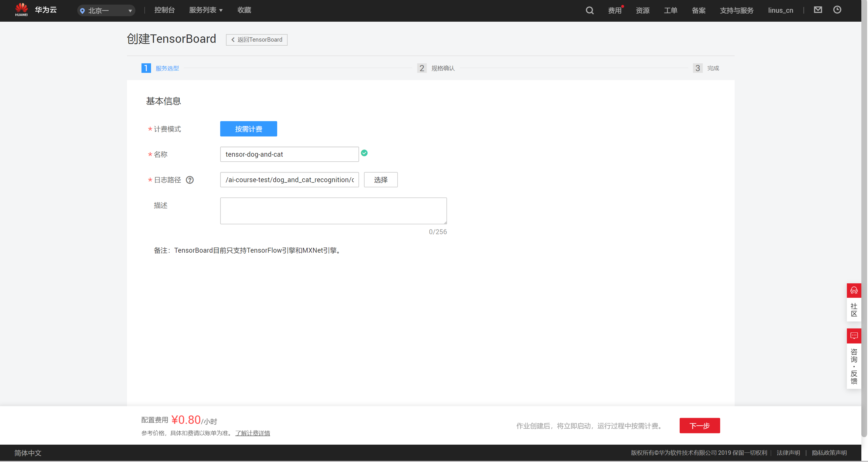
Task: Expand the 北京一 region selector
Action: tap(106, 10)
